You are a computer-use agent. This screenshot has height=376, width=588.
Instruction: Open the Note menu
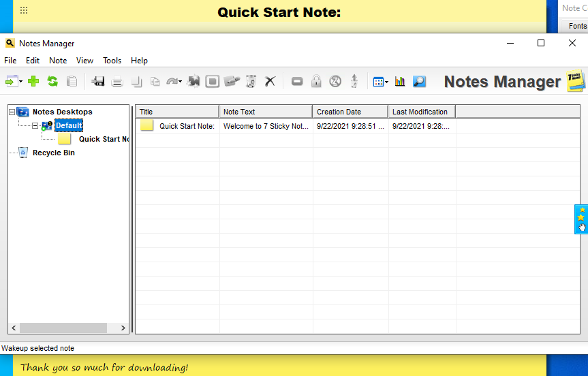(x=58, y=61)
